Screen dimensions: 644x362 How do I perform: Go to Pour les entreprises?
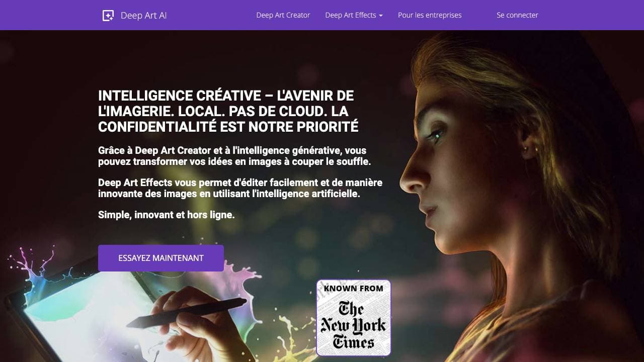click(x=429, y=15)
